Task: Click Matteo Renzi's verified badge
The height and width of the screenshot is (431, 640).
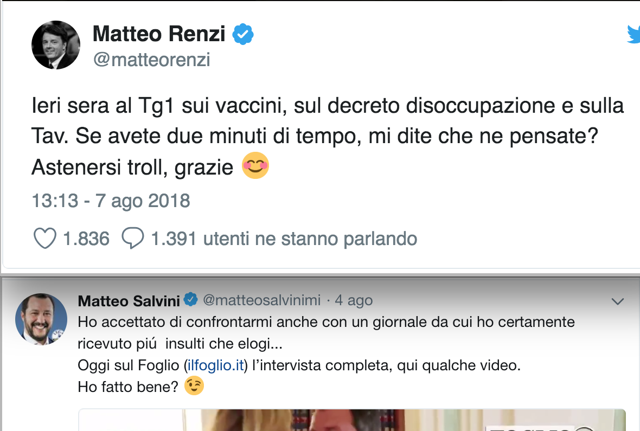Action: click(244, 36)
